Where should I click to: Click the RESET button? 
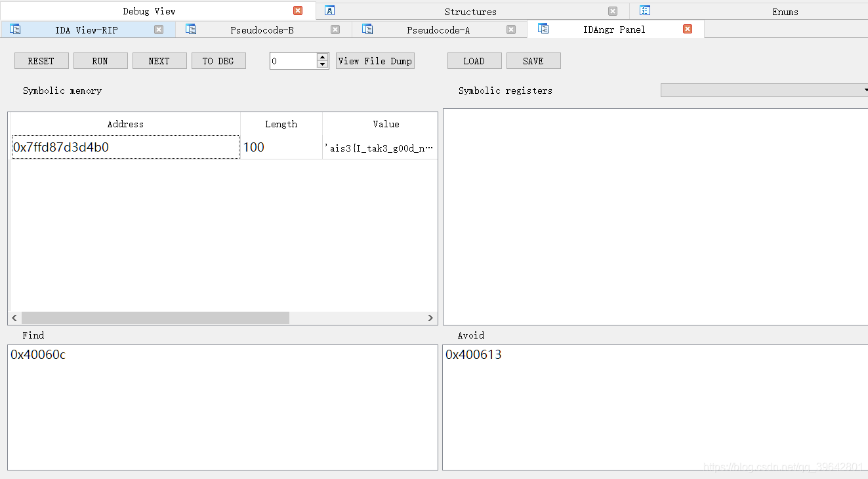point(41,61)
